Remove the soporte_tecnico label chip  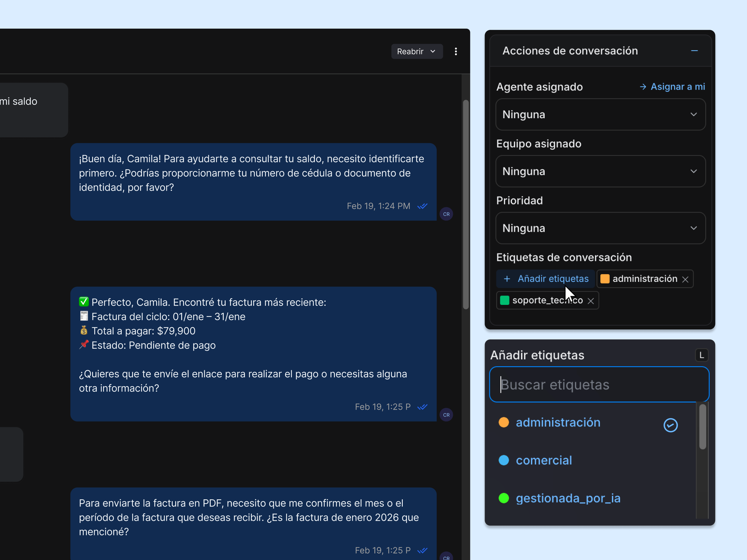pyautogui.click(x=591, y=301)
